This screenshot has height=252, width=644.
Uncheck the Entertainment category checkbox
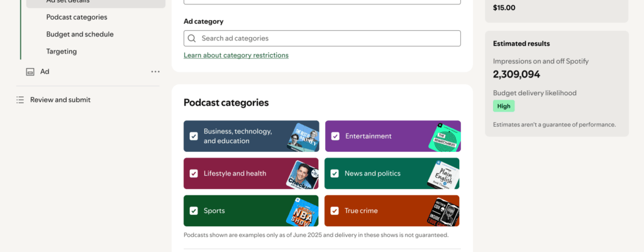(335, 136)
